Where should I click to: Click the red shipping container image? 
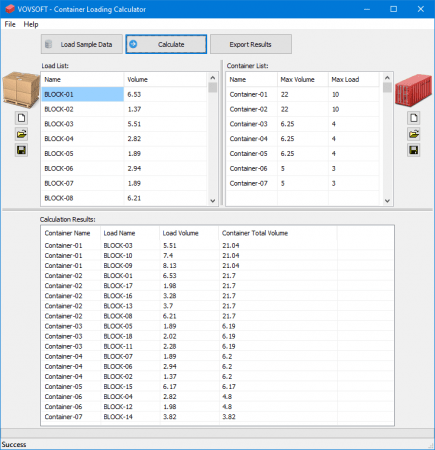[414, 90]
